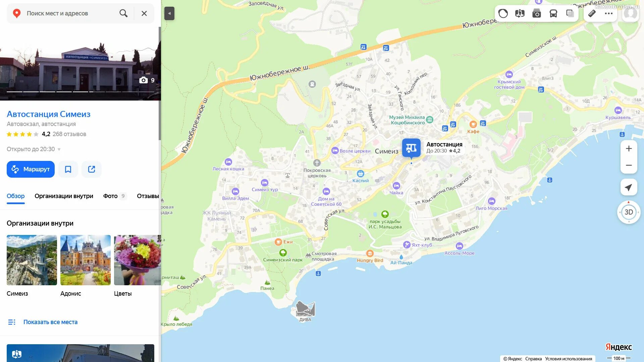Open the Фото tab
This screenshot has height=362, width=644.
(x=115, y=196)
